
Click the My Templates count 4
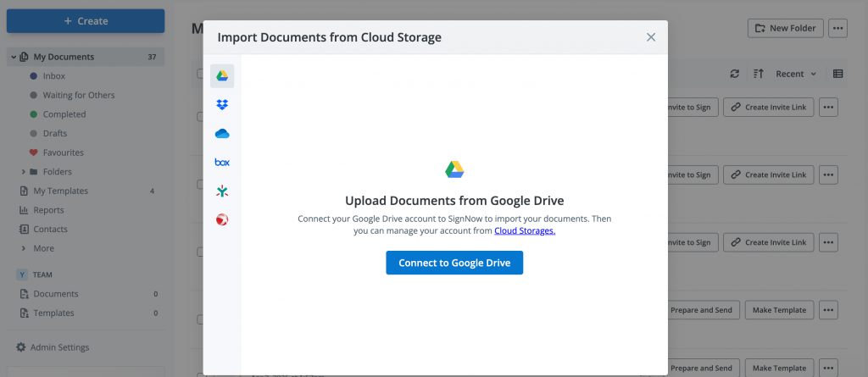tap(153, 191)
